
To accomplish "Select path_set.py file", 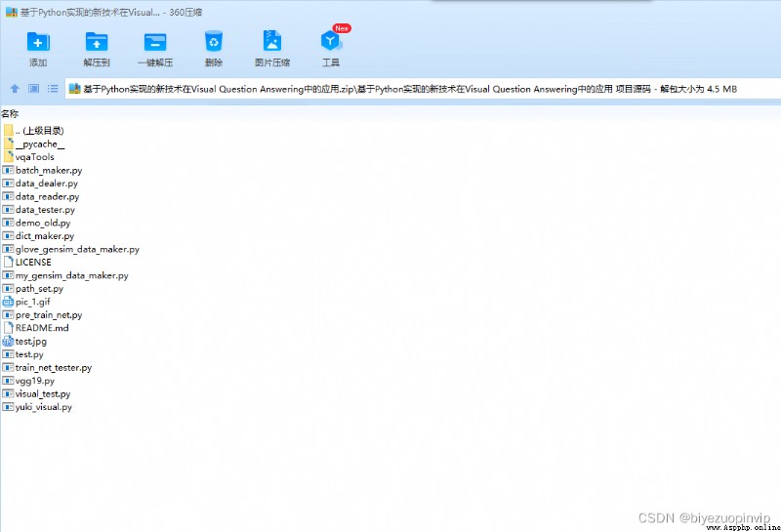I will (x=33, y=288).
